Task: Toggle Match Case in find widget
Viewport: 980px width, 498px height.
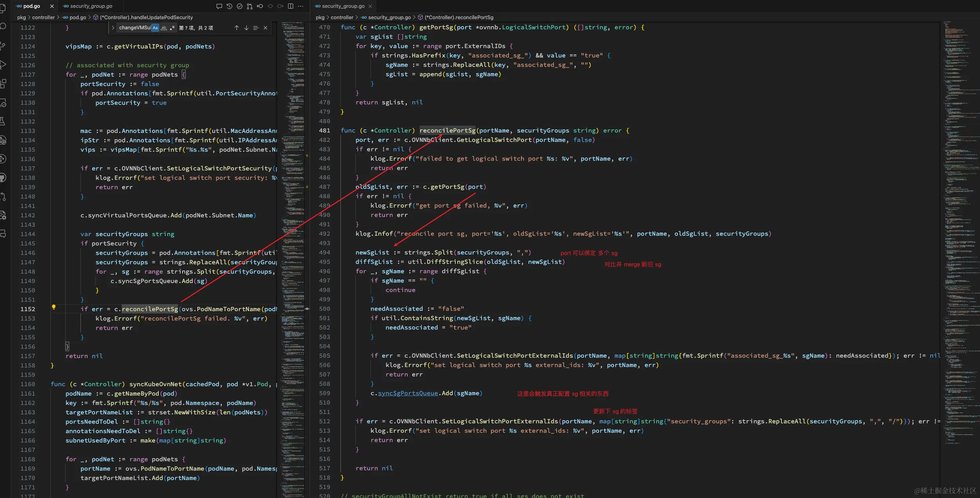Action: coord(155,28)
